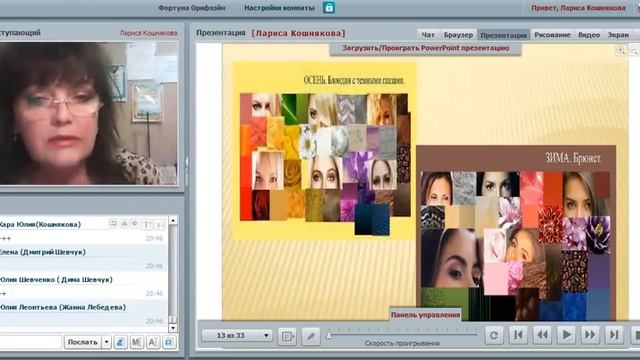Select chat message from Юлия(Кошнякова)

tap(84, 231)
